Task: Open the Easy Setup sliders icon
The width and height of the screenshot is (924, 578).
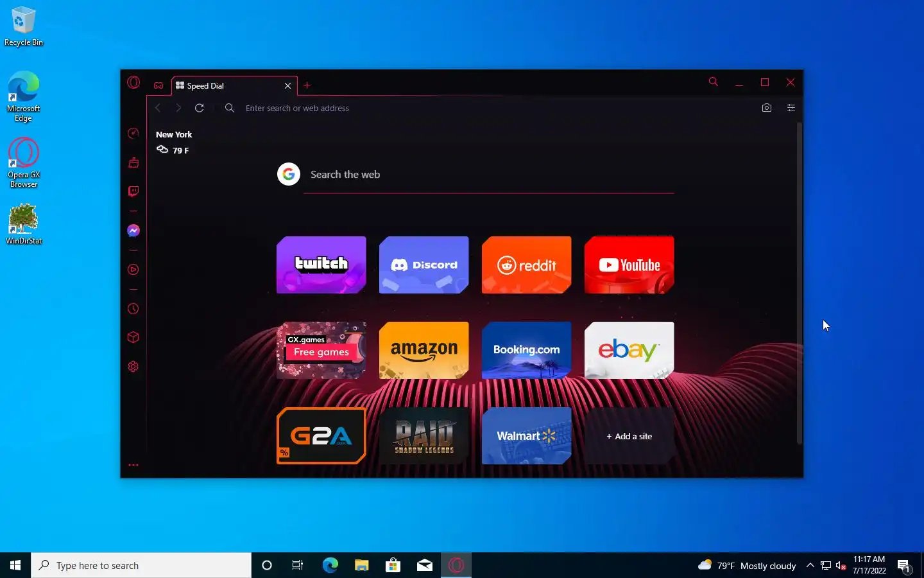Action: (791, 108)
